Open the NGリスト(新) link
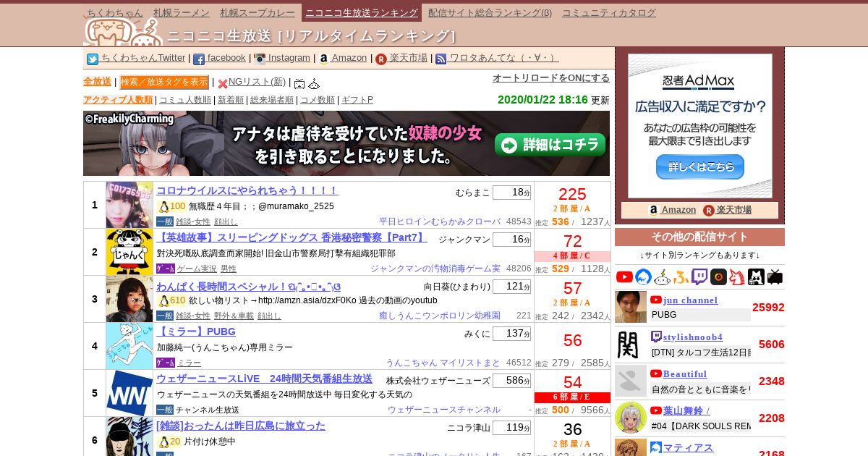The height and width of the screenshot is (456, 868). 257,82
